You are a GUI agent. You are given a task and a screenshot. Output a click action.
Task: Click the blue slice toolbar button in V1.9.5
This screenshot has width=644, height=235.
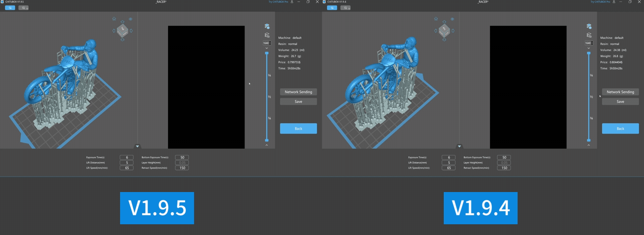[10, 8]
